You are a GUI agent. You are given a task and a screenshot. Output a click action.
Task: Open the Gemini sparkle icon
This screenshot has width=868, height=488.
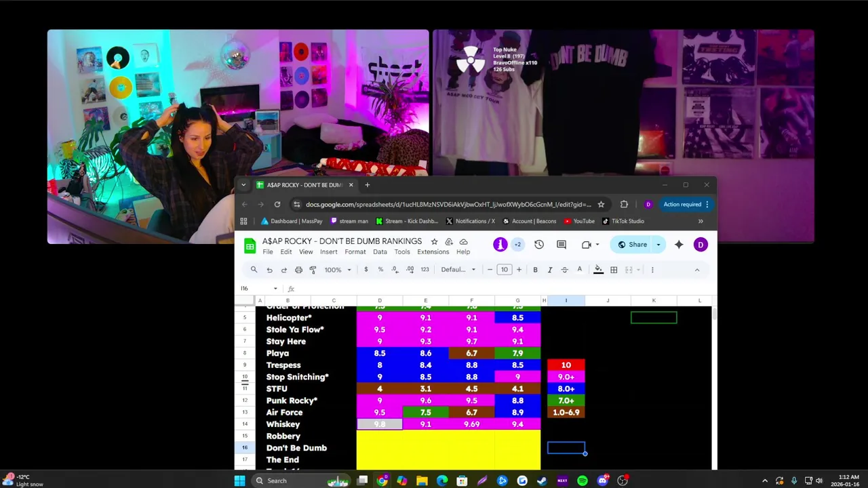point(679,245)
